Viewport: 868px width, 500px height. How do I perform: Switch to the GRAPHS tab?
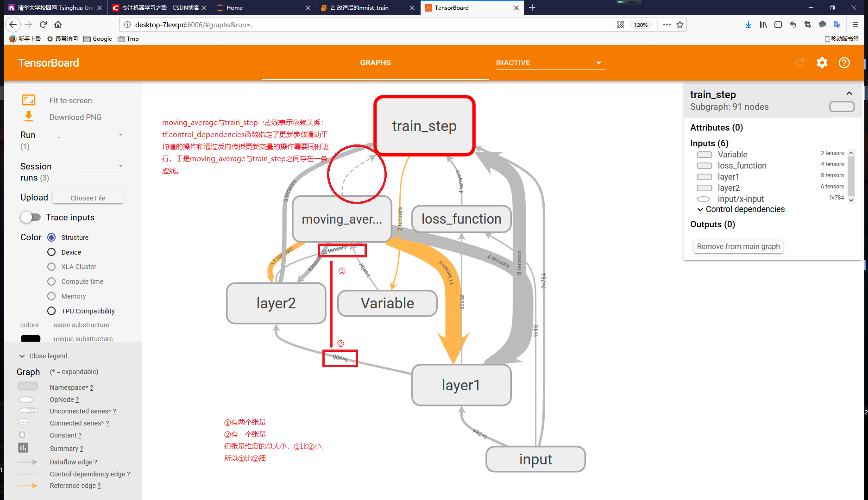(375, 63)
